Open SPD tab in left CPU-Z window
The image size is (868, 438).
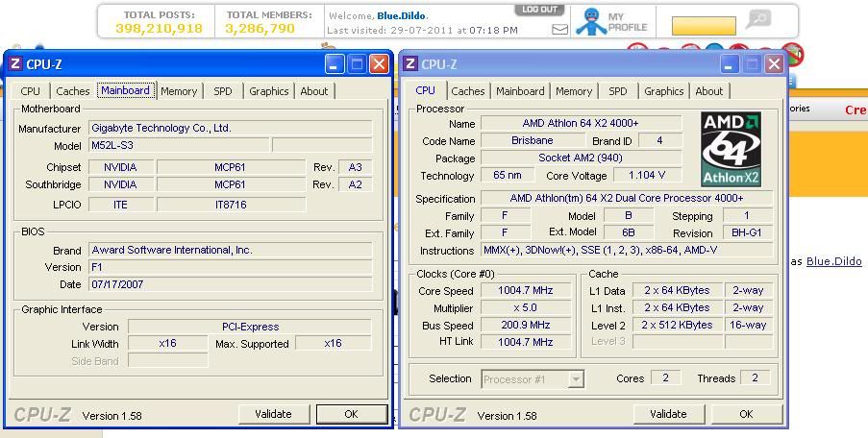coord(223,91)
